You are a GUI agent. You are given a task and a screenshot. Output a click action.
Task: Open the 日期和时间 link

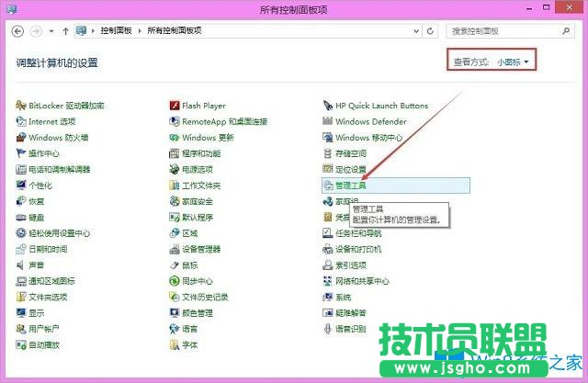click(48, 249)
